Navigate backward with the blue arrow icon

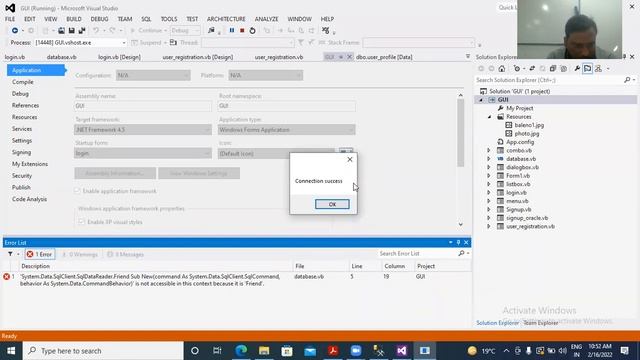pos(15,31)
